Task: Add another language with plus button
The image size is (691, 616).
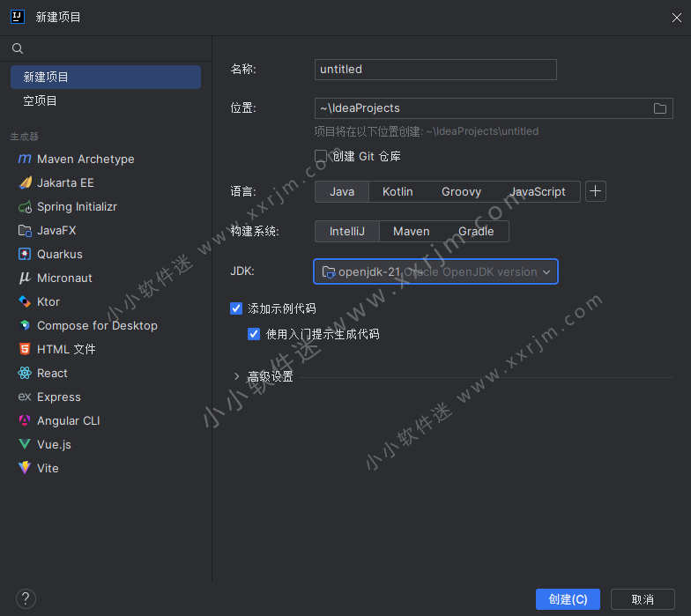Action: (x=596, y=191)
